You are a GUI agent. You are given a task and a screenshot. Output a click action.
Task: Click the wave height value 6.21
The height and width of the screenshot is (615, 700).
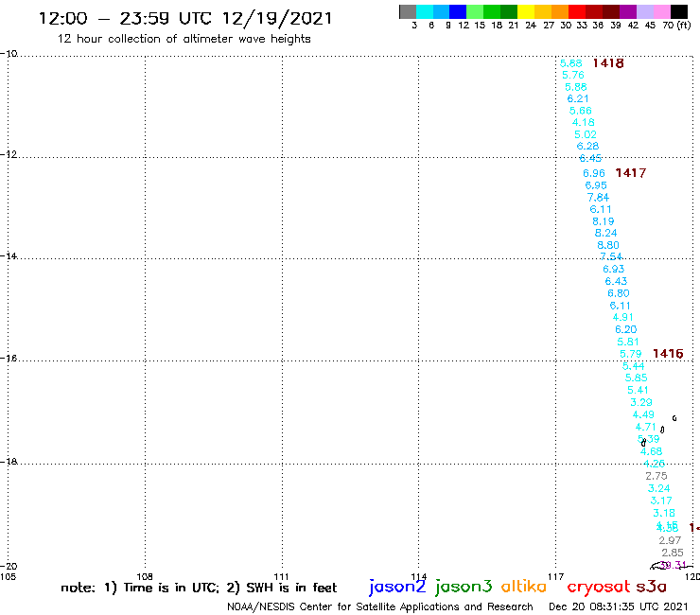(578, 98)
